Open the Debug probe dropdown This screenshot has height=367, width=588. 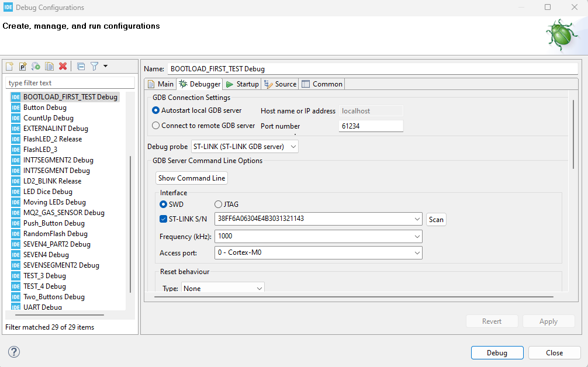[293, 146]
